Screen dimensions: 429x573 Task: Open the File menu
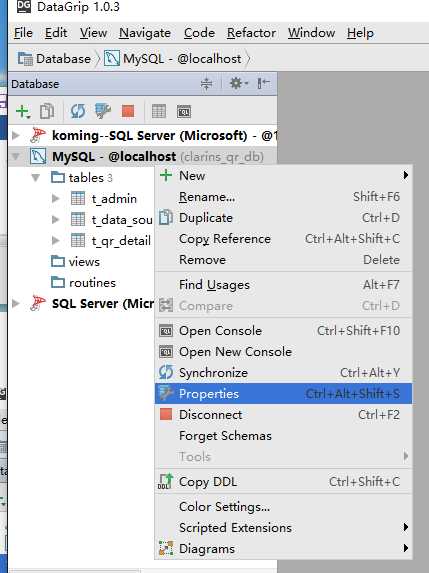pyautogui.click(x=23, y=33)
